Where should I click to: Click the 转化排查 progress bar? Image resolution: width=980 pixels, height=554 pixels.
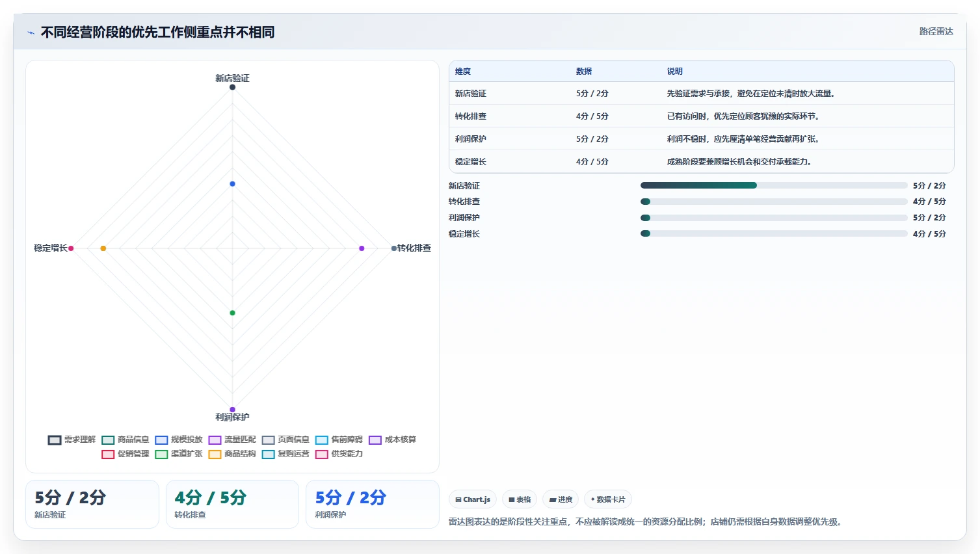774,202
